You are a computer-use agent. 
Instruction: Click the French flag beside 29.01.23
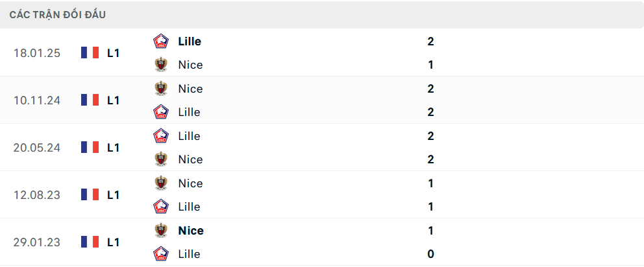click(90, 242)
